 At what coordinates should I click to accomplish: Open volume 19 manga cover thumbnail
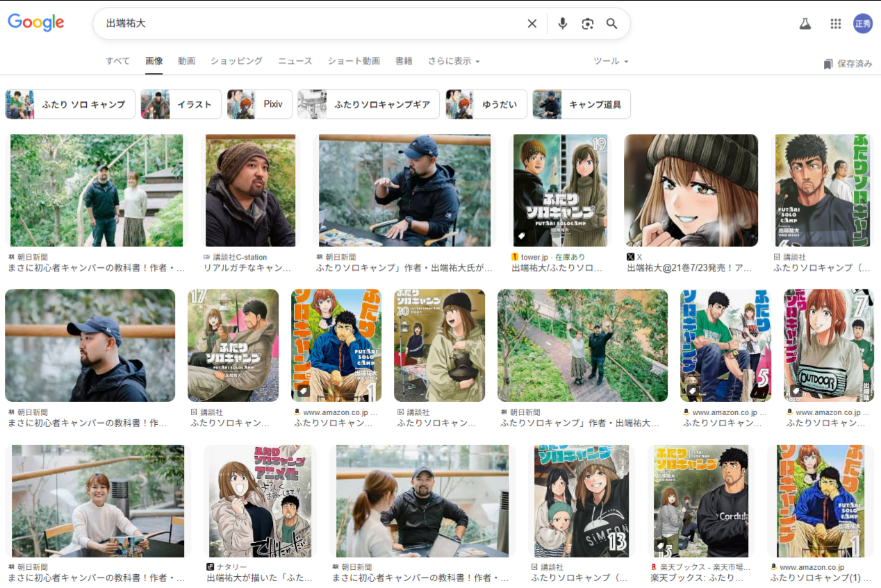coord(560,190)
